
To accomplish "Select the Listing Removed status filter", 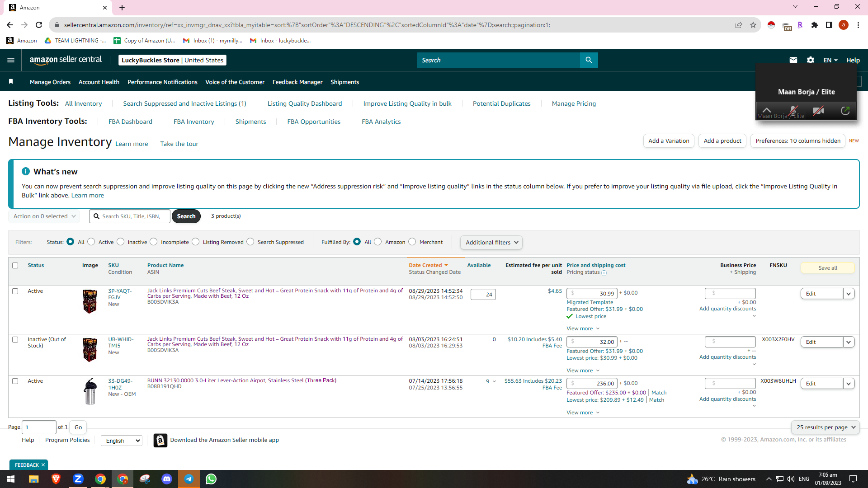I will [x=196, y=242].
